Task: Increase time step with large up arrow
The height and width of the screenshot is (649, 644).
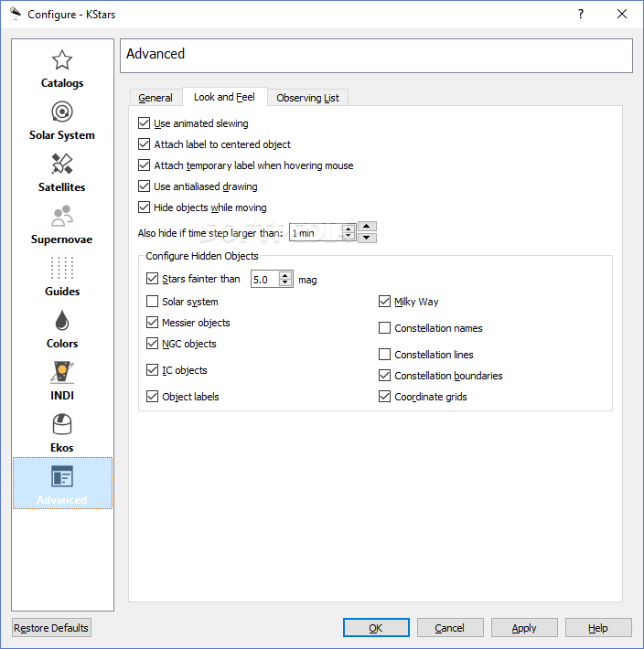Action: (x=367, y=227)
